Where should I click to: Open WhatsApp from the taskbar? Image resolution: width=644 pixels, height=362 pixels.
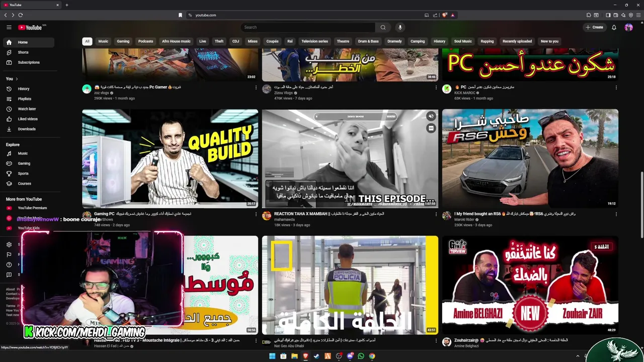coord(361,356)
